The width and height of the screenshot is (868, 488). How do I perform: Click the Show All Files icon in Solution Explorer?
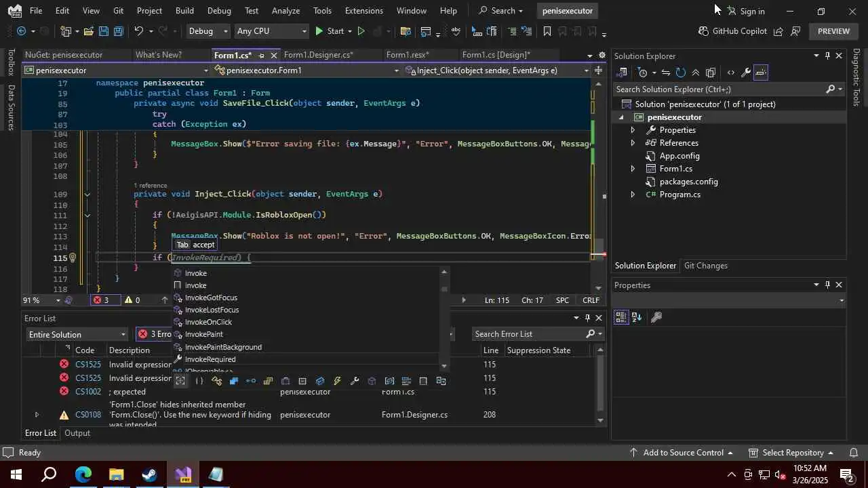711,73
